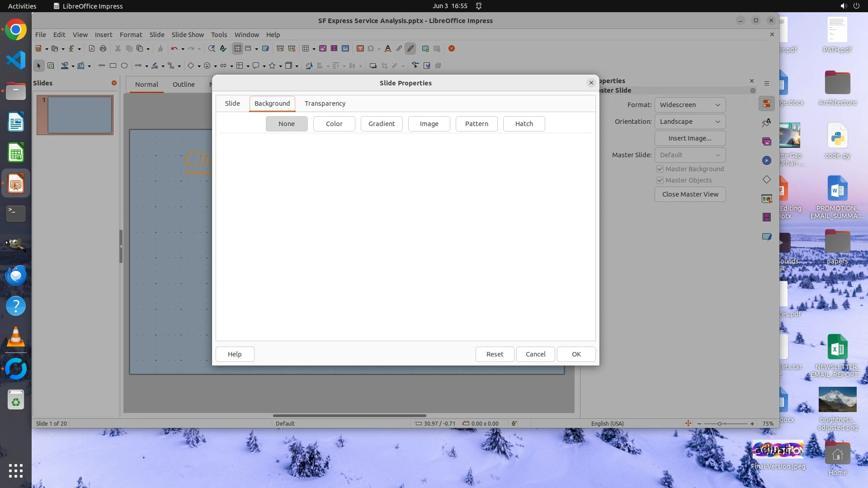
Task: Open the sidebar Gallery panel icon
Action: tap(767, 142)
